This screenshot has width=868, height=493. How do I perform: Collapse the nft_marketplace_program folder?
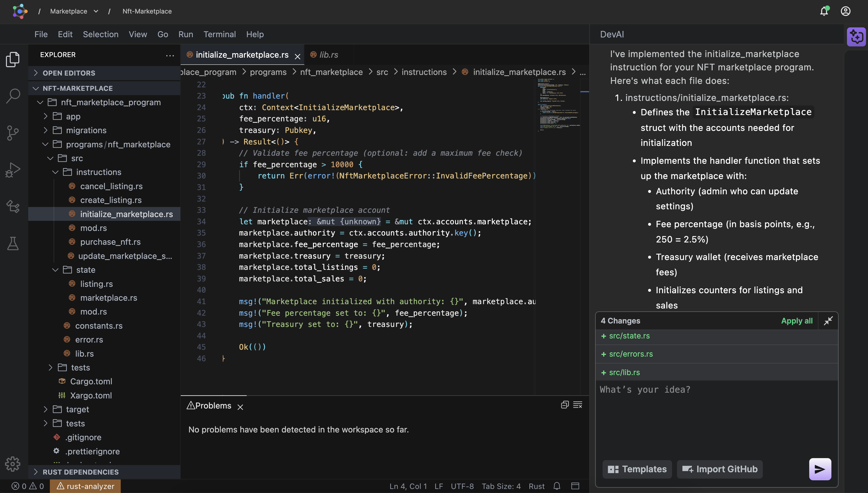(104, 102)
